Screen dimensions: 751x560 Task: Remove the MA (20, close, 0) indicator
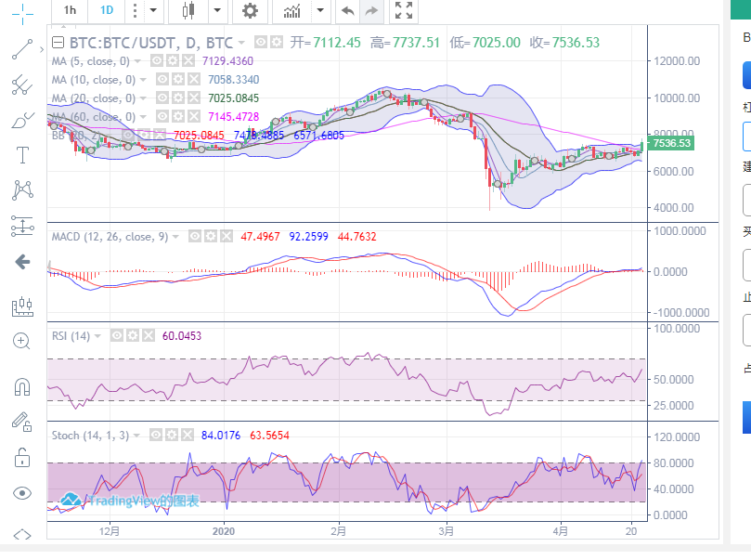coord(194,98)
